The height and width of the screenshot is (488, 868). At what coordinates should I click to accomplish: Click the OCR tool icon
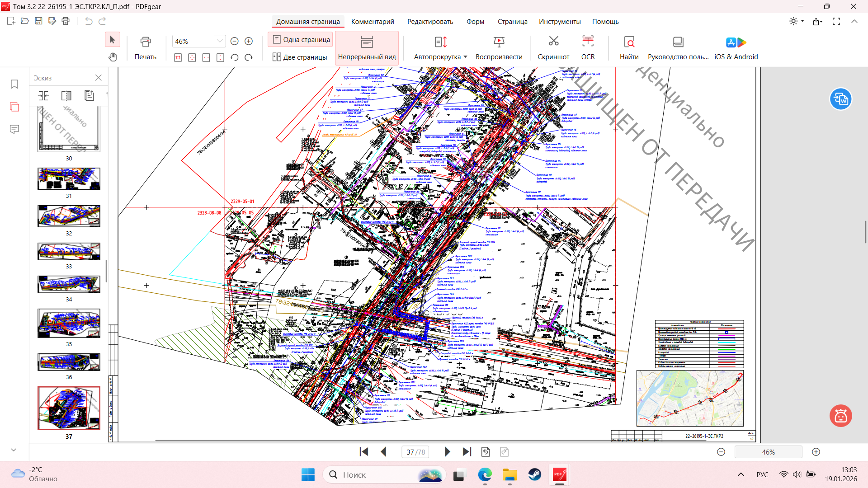pyautogui.click(x=588, y=42)
